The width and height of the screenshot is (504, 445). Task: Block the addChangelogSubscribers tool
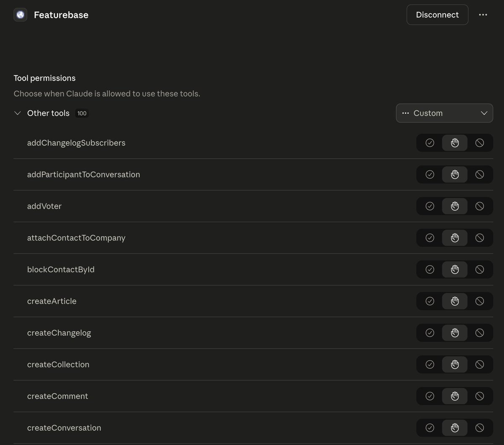point(480,143)
